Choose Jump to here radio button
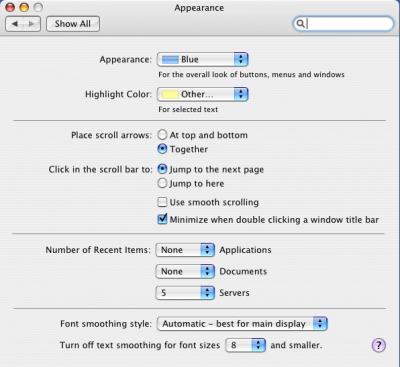Viewport: 400px width, 367px height. tap(162, 183)
